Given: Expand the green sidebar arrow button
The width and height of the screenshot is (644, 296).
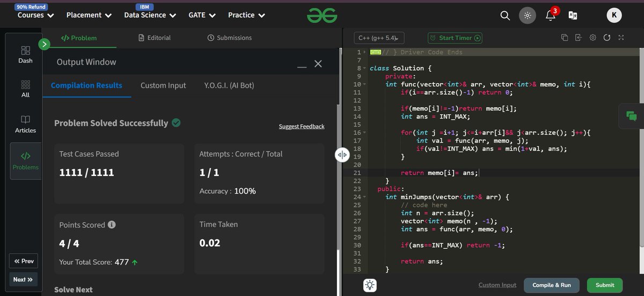Looking at the screenshot, I should point(45,44).
